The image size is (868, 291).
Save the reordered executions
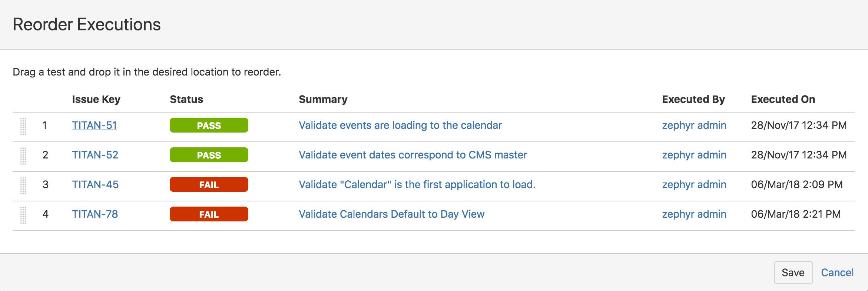pos(793,272)
